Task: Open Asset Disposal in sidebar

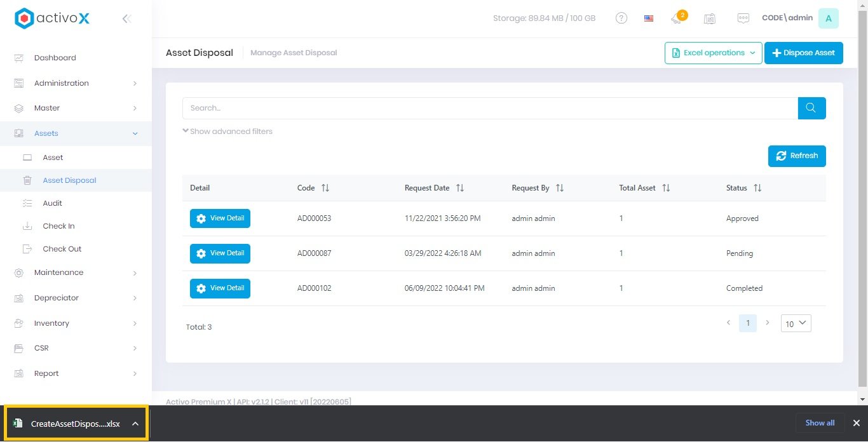Action: 69,180
